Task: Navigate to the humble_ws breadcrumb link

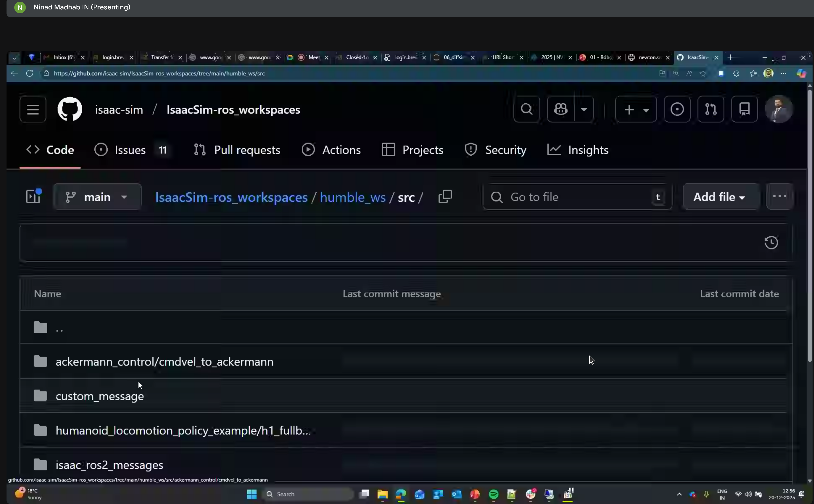Action: click(353, 197)
